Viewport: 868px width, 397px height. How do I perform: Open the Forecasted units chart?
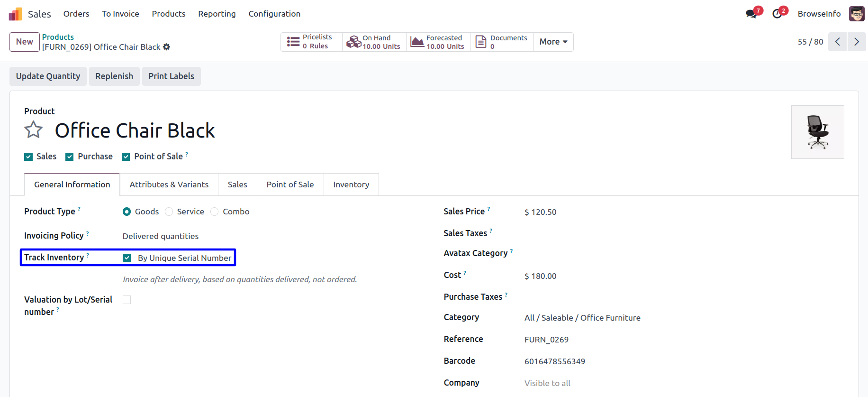(x=438, y=42)
